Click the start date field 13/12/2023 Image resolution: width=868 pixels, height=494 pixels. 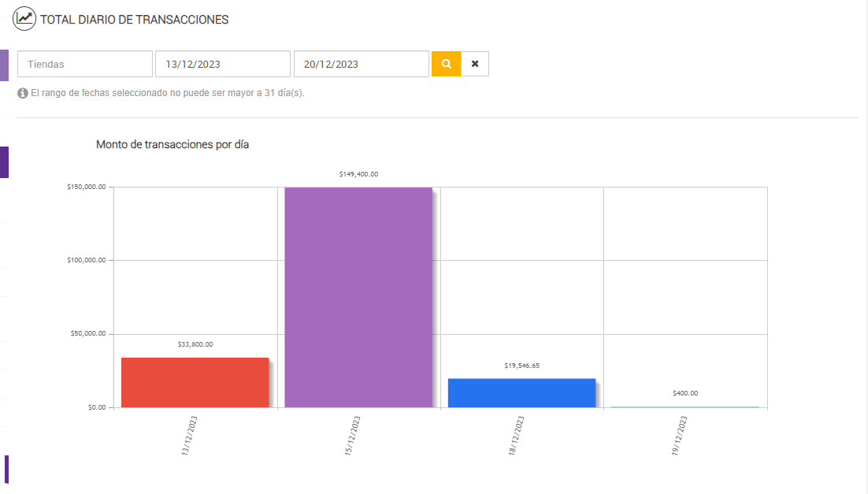coord(223,64)
